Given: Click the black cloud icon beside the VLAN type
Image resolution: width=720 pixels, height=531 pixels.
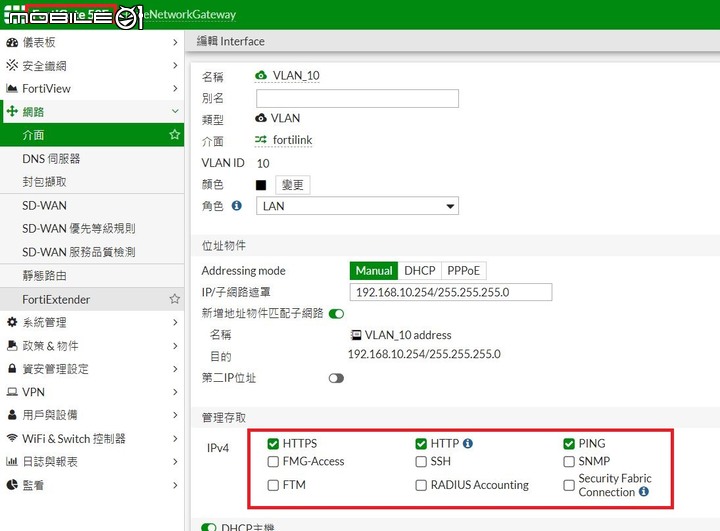Looking at the screenshot, I should (261, 118).
